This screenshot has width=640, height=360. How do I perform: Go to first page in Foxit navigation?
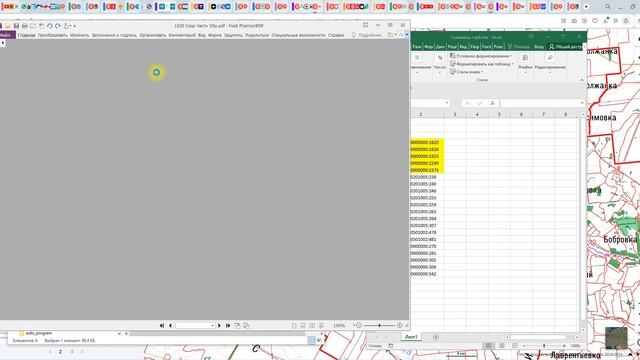(162, 326)
